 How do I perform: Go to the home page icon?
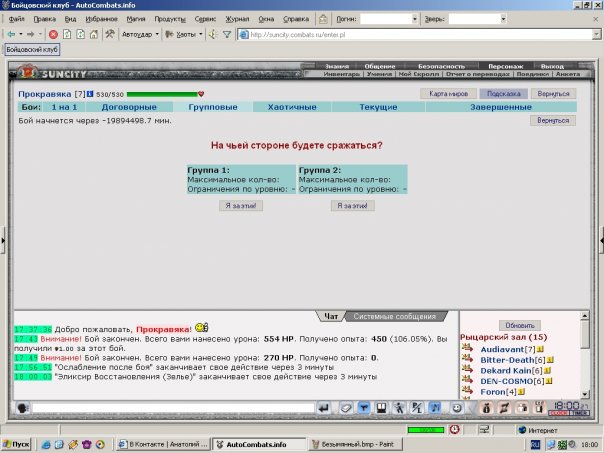point(94,34)
